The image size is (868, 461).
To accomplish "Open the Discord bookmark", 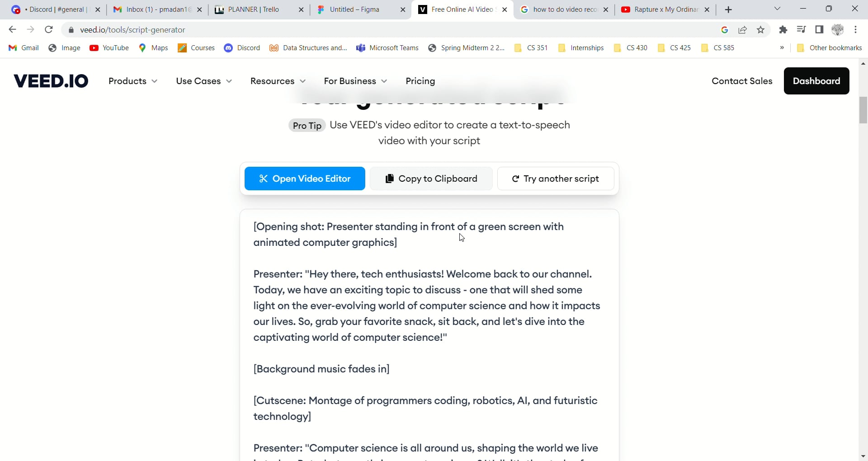I will tap(242, 48).
